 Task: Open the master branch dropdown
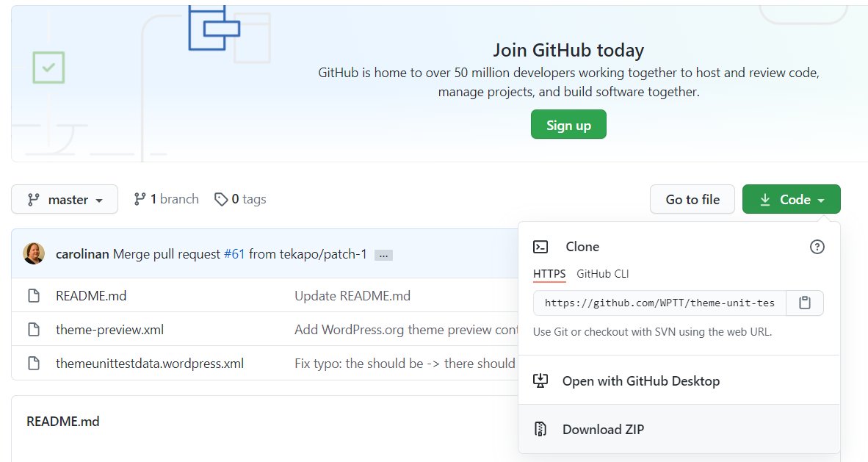(x=65, y=199)
